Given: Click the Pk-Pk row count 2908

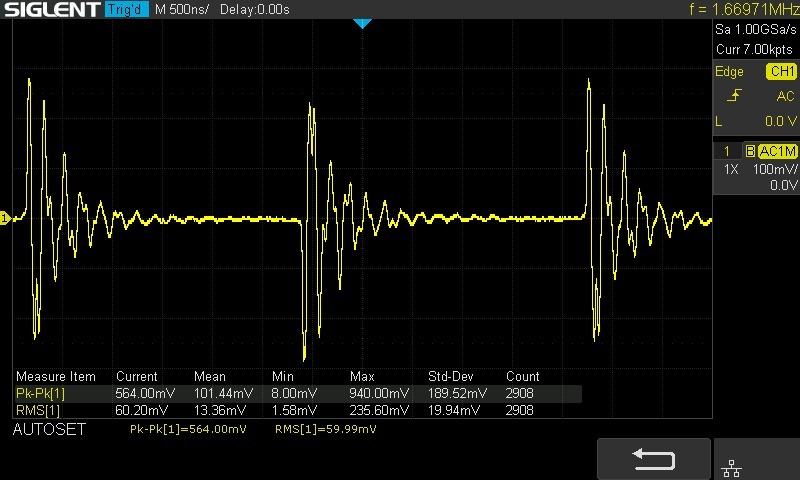Looking at the screenshot, I should coord(519,393).
